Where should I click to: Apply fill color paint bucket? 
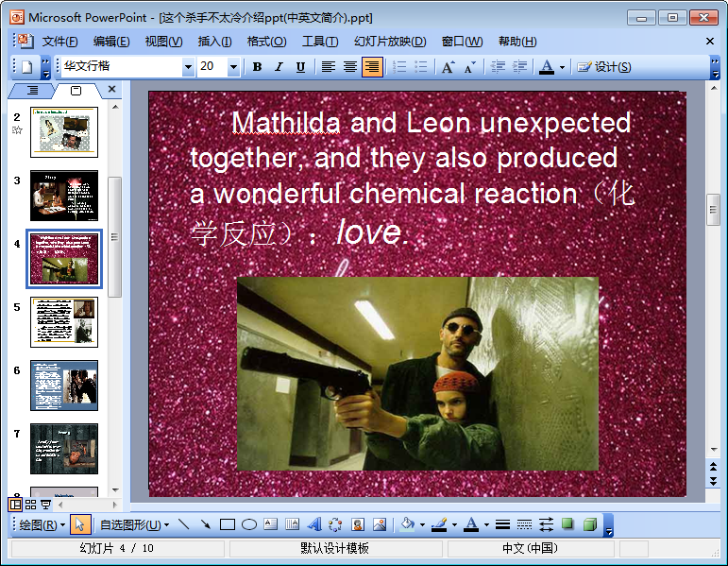(x=407, y=524)
